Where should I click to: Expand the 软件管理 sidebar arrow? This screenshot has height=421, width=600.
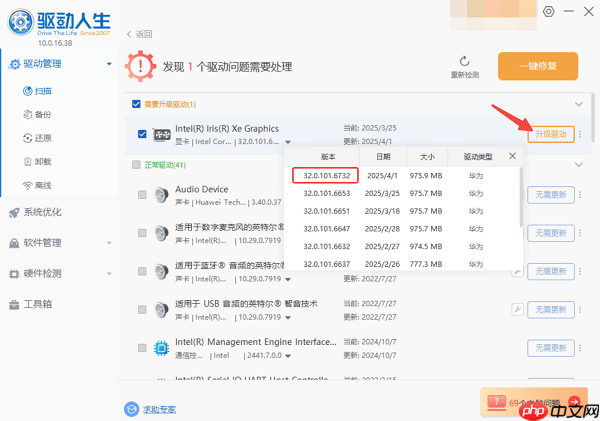(109, 243)
